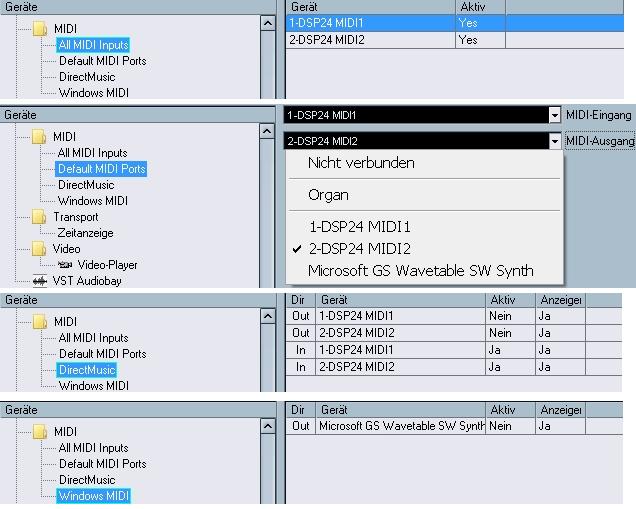Image resolution: width=636 pixels, height=509 pixels.
Task: Click Microsoft GS Wavetable SW Synth table cell
Action: point(401,426)
